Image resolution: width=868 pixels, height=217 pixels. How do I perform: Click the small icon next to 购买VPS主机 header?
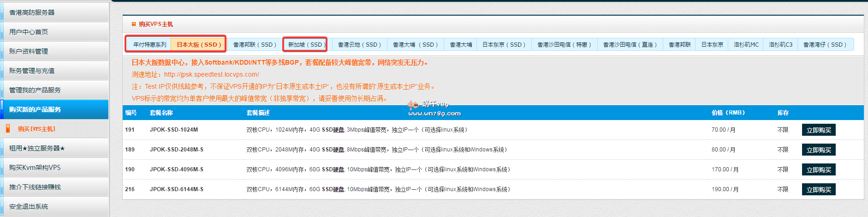click(134, 24)
